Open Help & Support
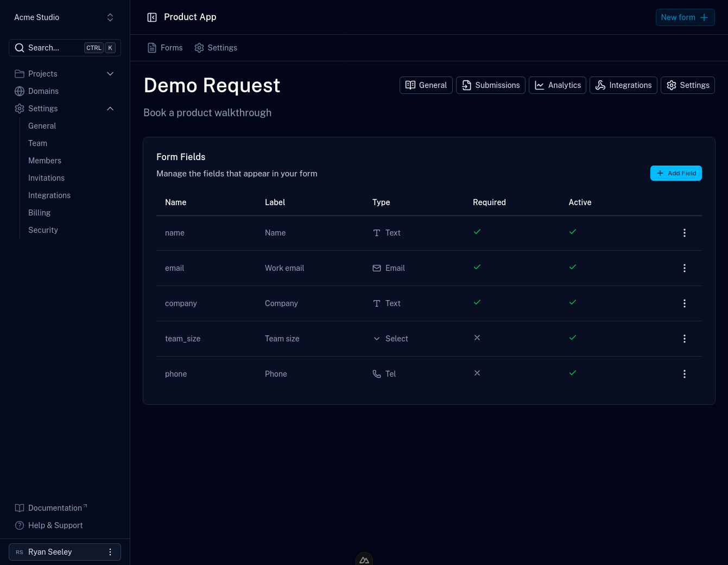This screenshot has width=728, height=565. coord(55,525)
